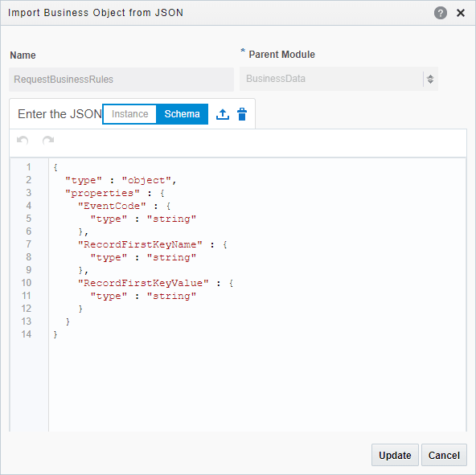
Task: Click line number 1 in the gutter
Action: coord(28,167)
